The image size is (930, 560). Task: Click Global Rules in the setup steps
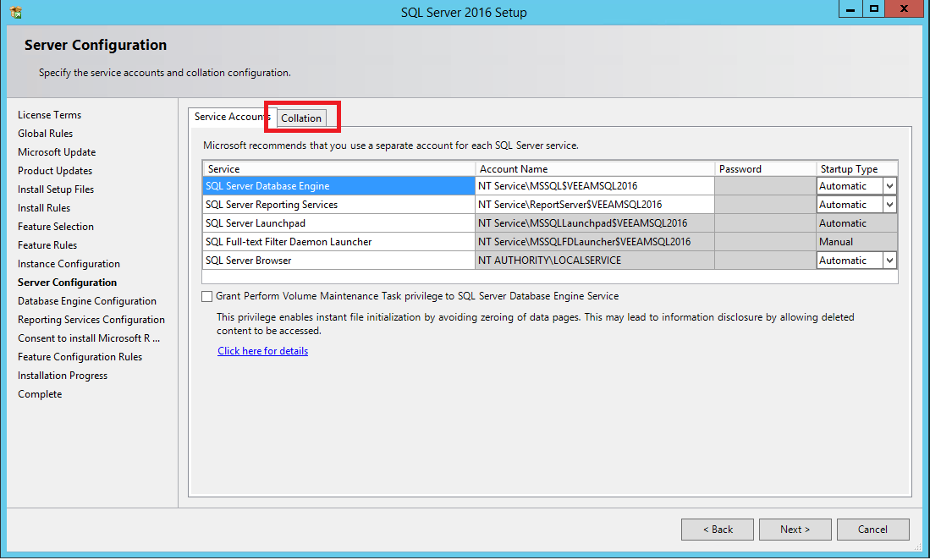coord(45,134)
